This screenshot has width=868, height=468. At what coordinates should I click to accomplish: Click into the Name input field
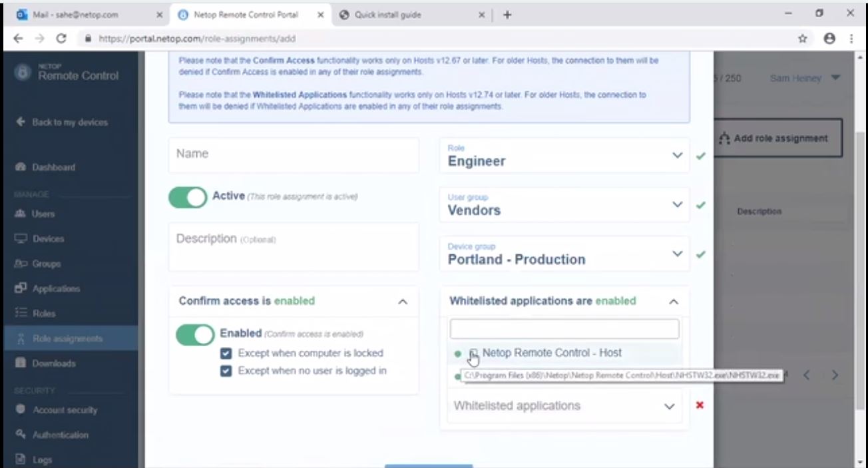point(294,155)
